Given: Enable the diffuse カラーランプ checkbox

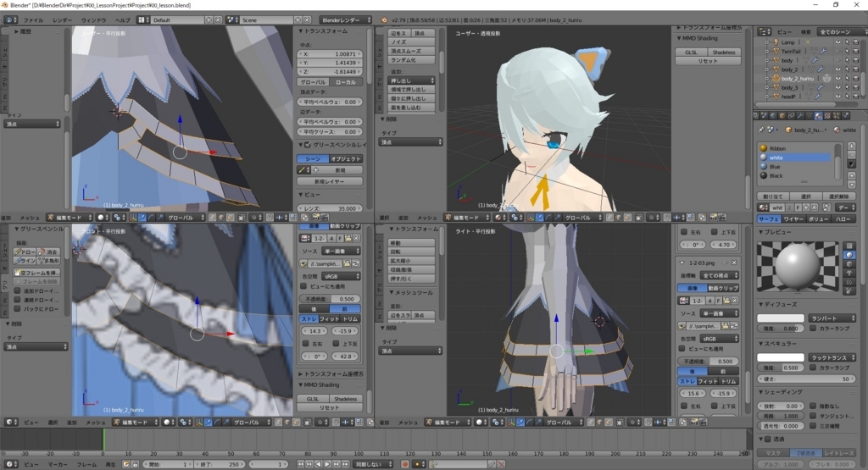Looking at the screenshot, I should (813, 328).
